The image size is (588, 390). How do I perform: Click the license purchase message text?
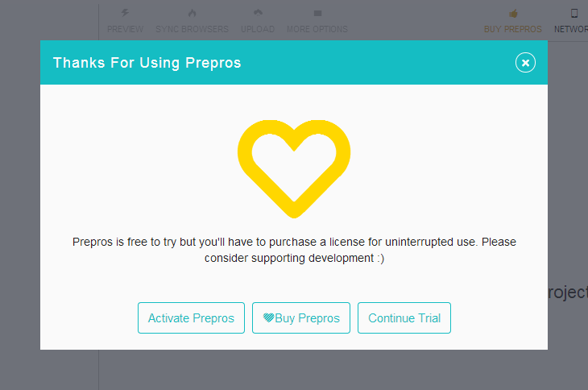294,250
